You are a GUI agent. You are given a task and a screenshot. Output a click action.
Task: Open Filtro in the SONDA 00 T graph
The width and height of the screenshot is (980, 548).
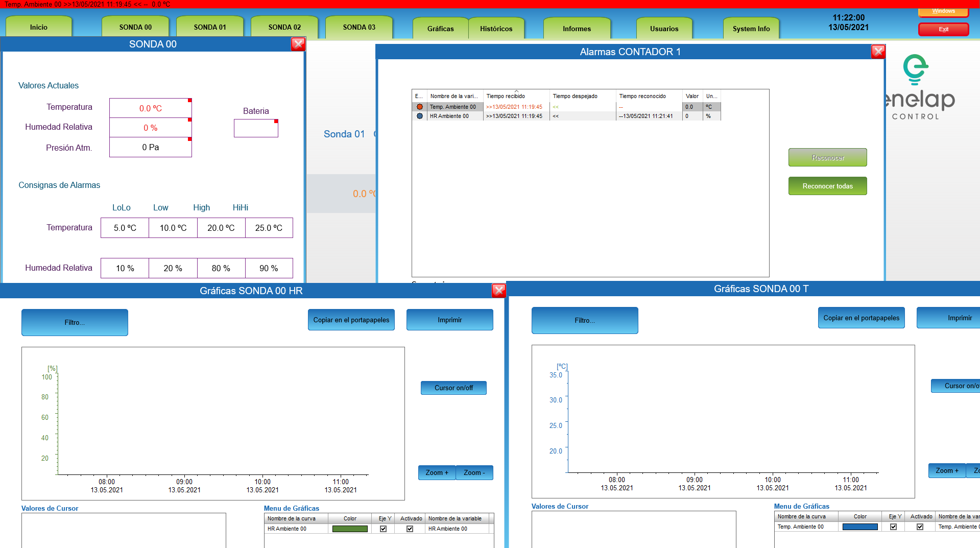pyautogui.click(x=584, y=320)
